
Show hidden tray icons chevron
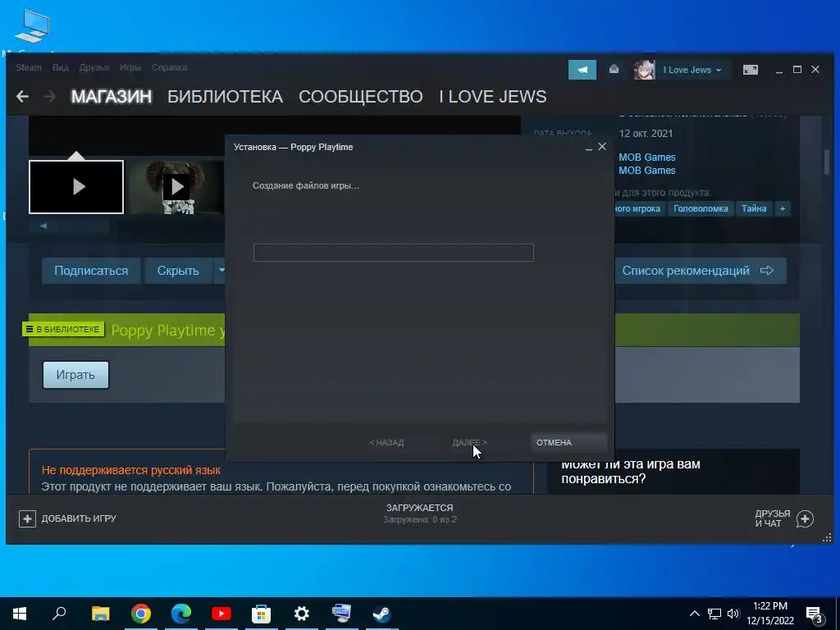pos(694,614)
